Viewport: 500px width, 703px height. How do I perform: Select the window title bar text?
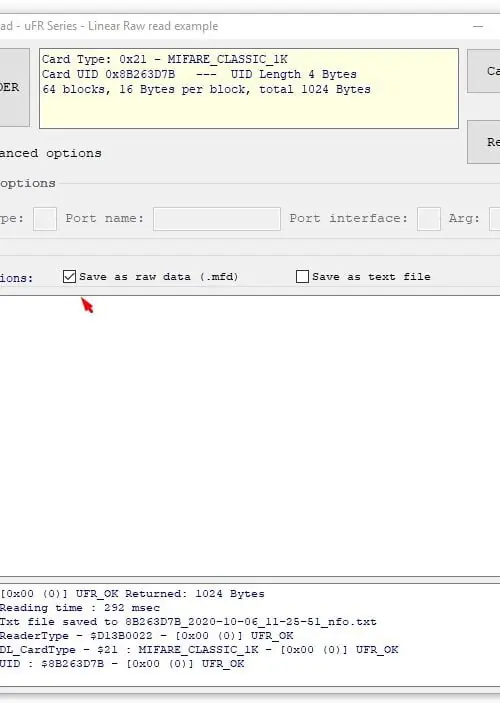point(109,26)
